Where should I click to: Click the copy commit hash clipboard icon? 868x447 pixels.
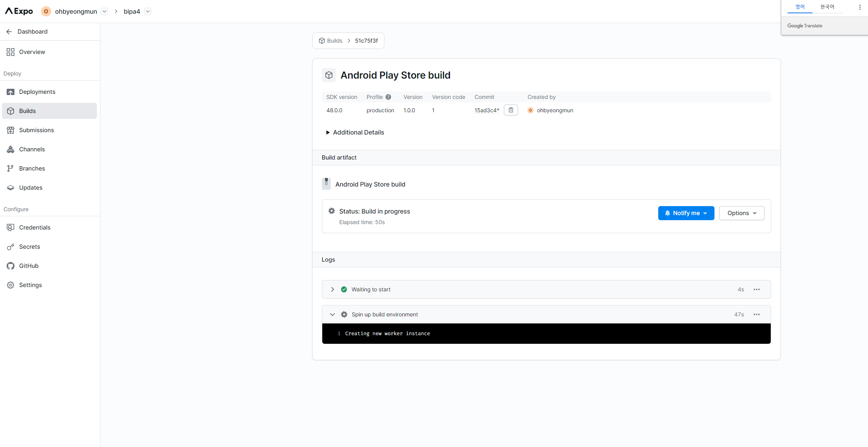pos(511,110)
